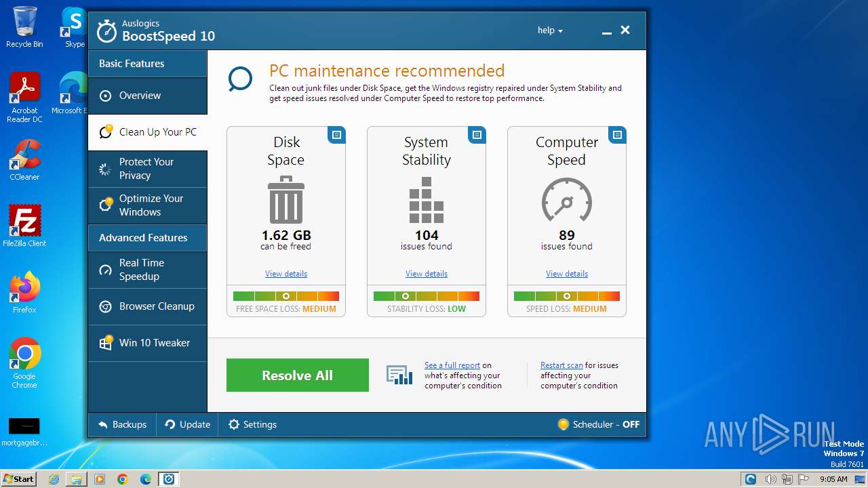Viewport: 868px width, 488px height.
Task: Click the Restart scan link
Action: pos(561,365)
